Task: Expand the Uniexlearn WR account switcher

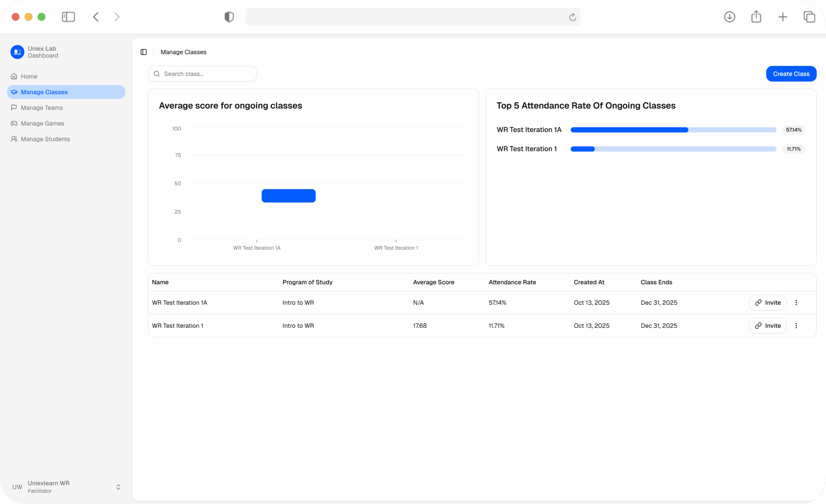Action: pos(118,487)
